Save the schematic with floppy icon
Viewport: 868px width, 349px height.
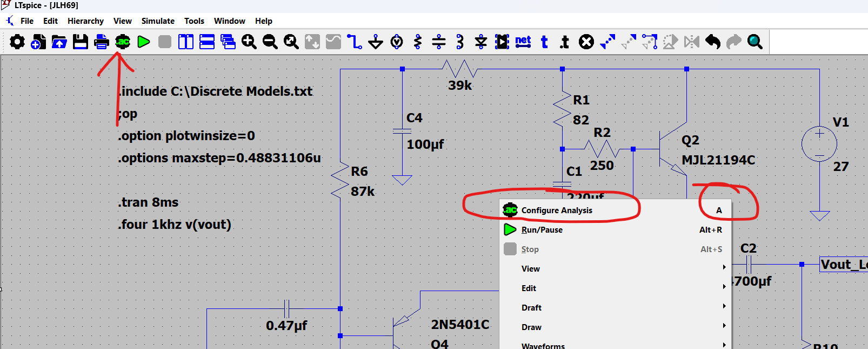pyautogui.click(x=81, y=42)
